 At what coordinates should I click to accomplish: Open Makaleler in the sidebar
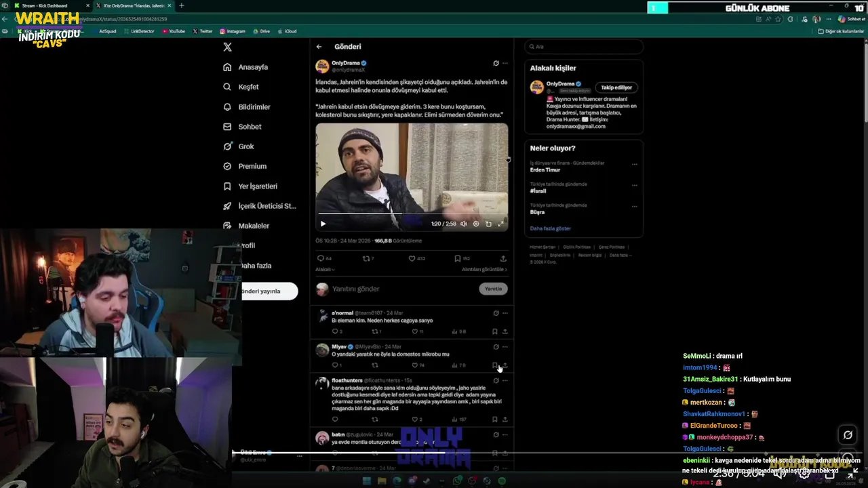pyautogui.click(x=246, y=226)
